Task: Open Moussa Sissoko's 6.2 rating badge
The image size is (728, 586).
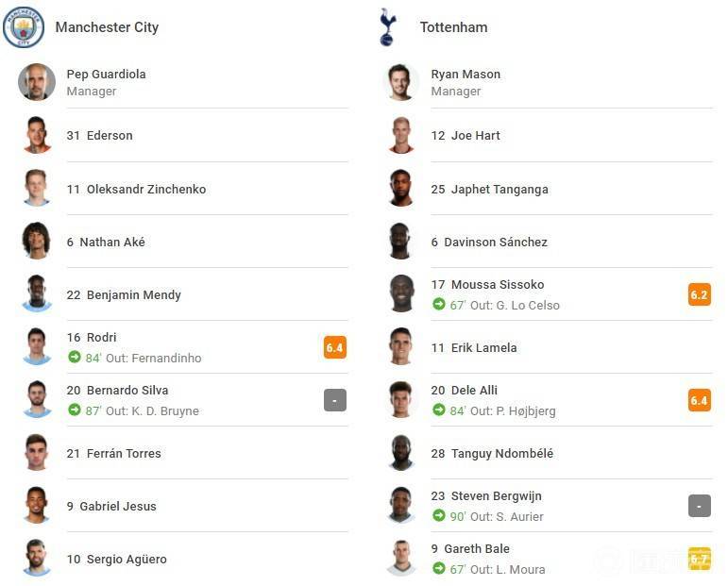Action: coord(700,294)
